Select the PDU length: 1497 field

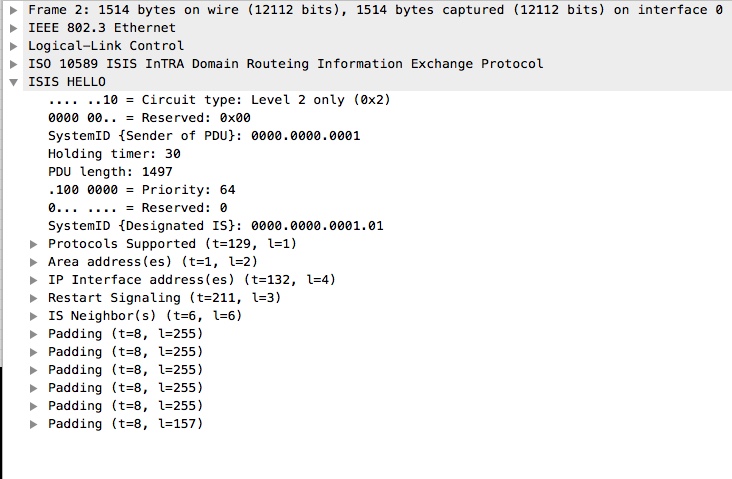coord(110,172)
